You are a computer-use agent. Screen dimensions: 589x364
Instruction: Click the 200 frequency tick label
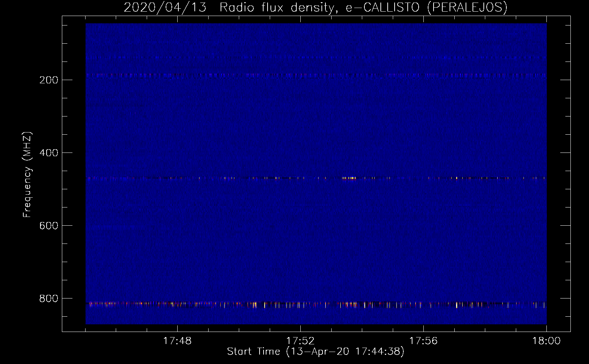49,80
